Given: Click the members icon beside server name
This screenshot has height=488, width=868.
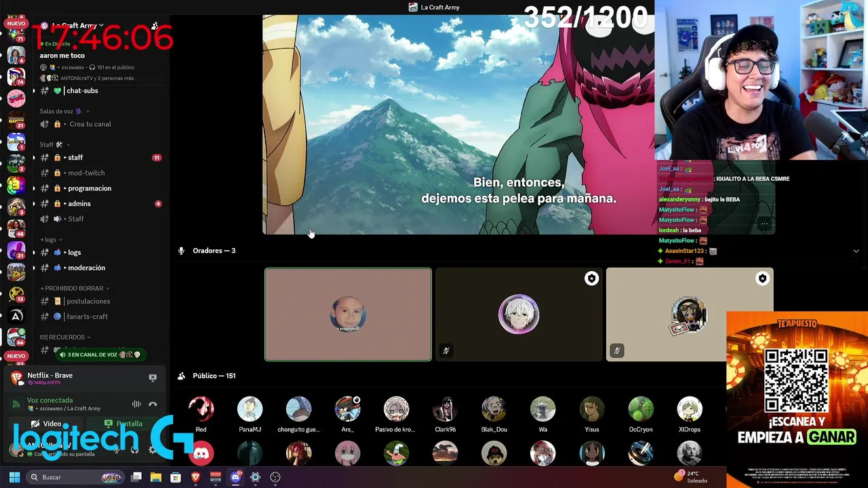Looking at the screenshot, I should pos(155,26).
